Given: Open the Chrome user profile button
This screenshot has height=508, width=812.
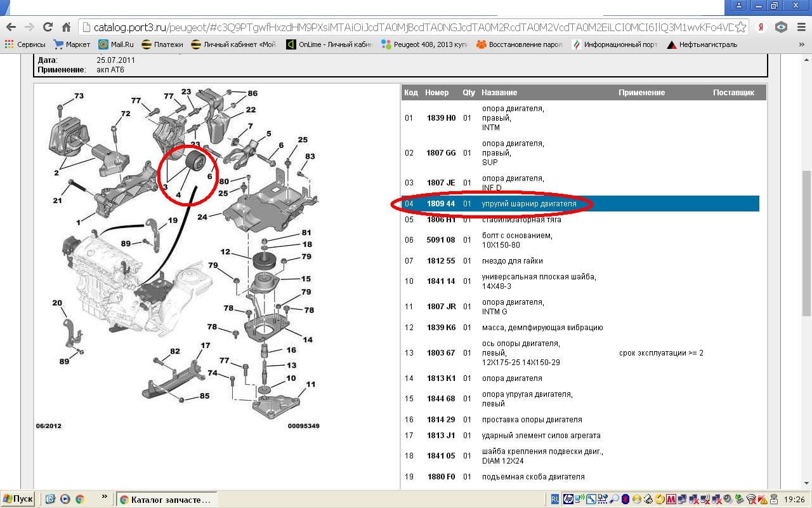Looking at the screenshot, I should pos(739,5).
